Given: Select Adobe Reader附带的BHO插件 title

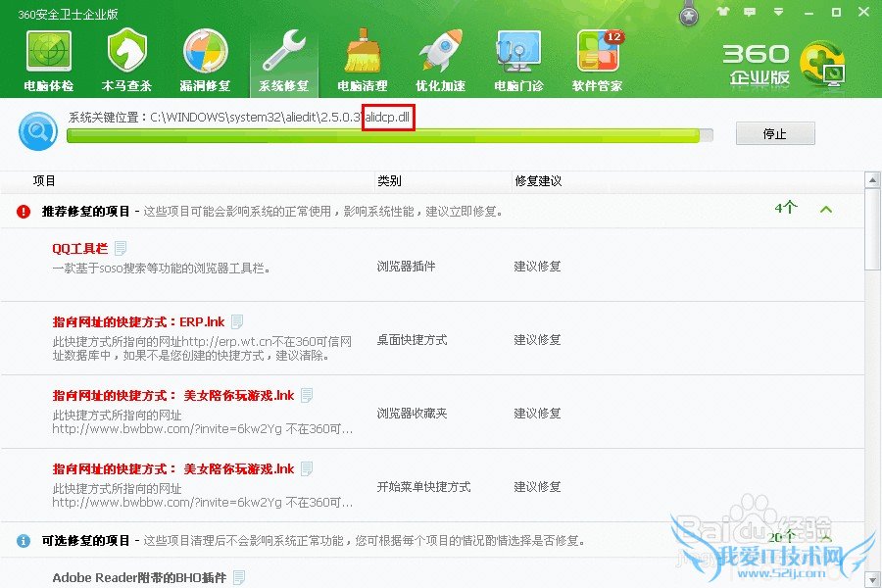Looking at the screenshot, I should pyautogui.click(x=139, y=578).
